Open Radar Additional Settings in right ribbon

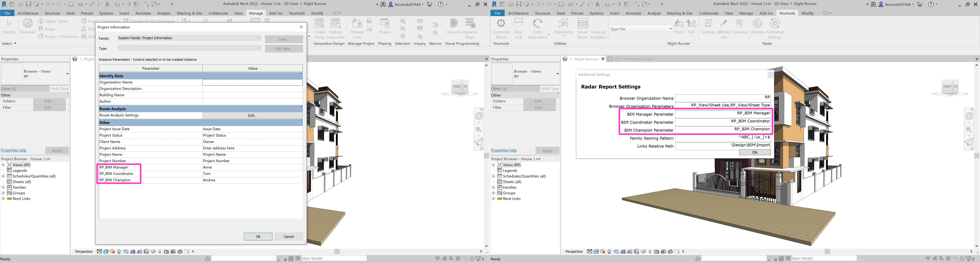coord(775,29)
